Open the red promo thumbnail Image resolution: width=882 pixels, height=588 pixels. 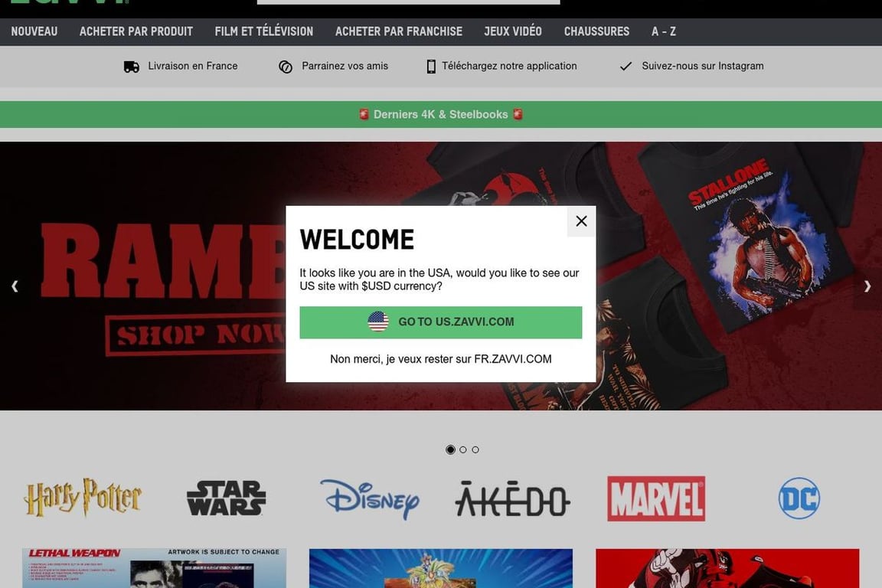[x=727, y=568]
